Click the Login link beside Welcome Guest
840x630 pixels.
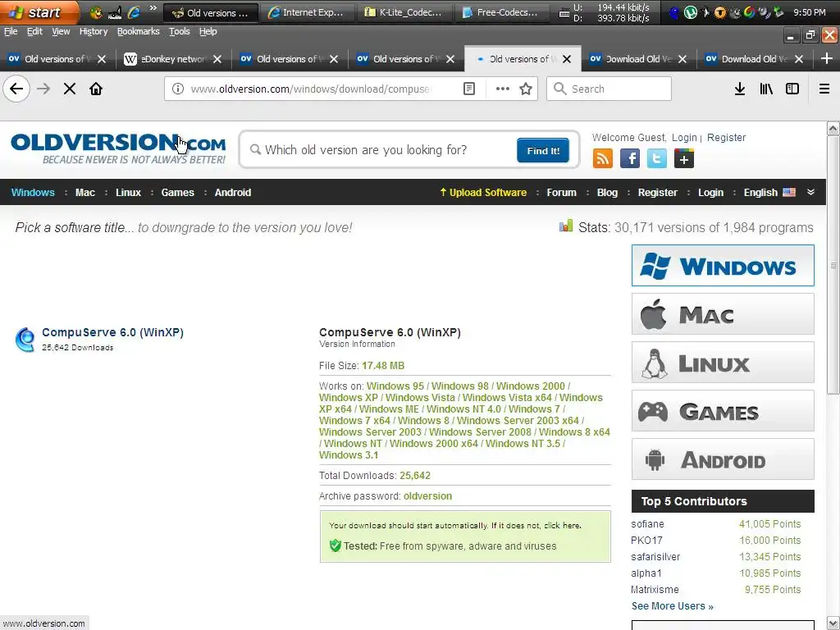click(x=684, y=138)
